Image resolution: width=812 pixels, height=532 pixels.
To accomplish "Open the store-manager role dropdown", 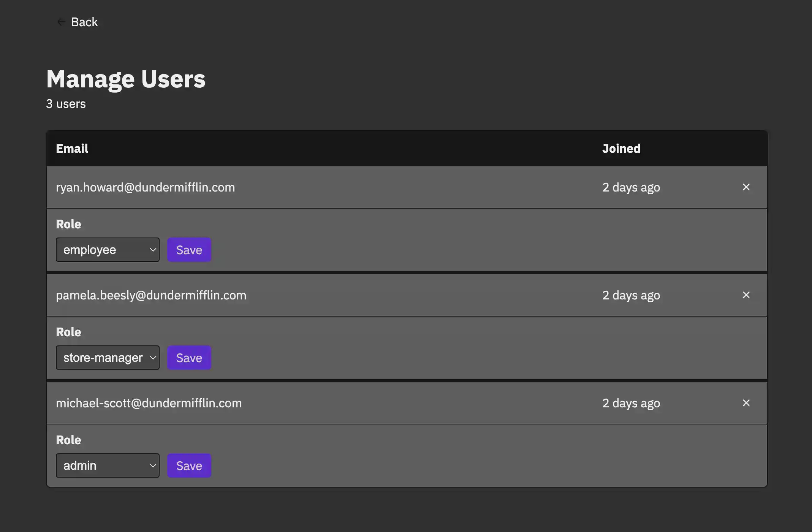I will pos(108,358).
